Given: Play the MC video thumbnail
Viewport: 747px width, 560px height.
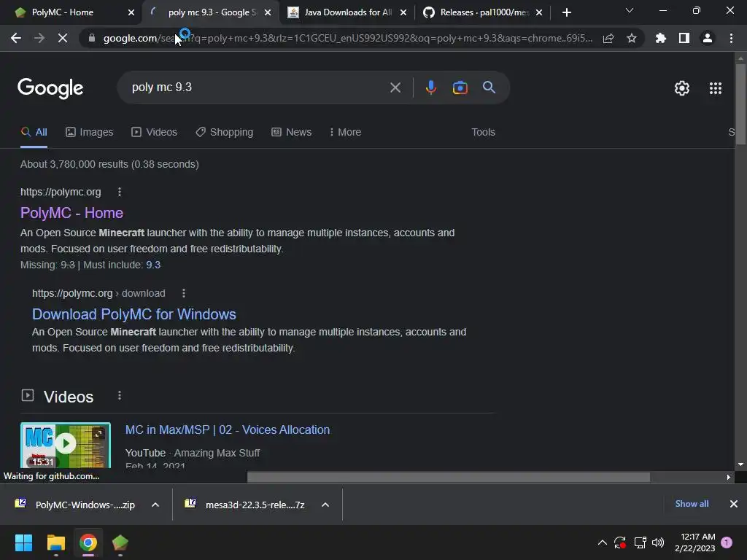Looking at the screenshot, I should click(x=65, y=445).
